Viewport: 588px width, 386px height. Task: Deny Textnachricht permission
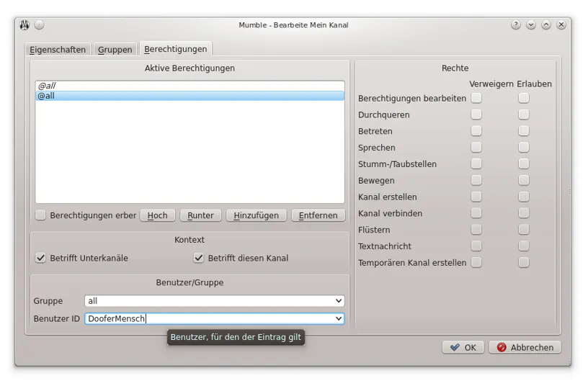476,246
